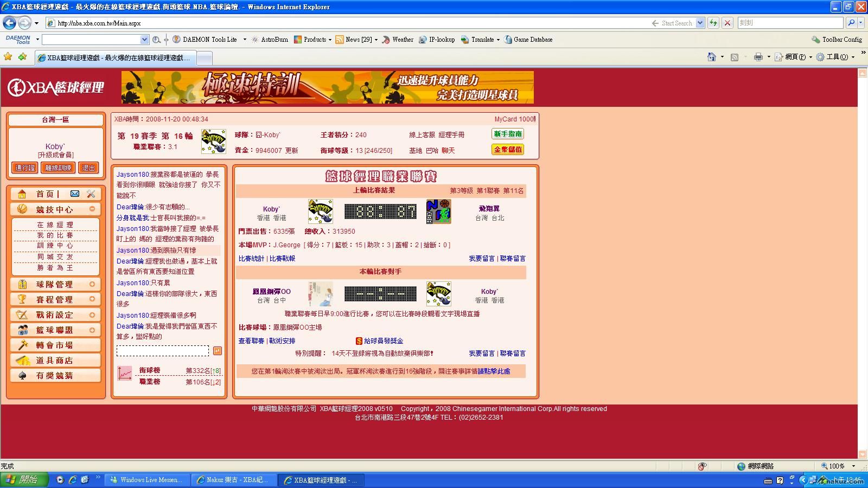Open the 網頁(P) page menu
868x488 pixels.
click(x=793, y=57)
